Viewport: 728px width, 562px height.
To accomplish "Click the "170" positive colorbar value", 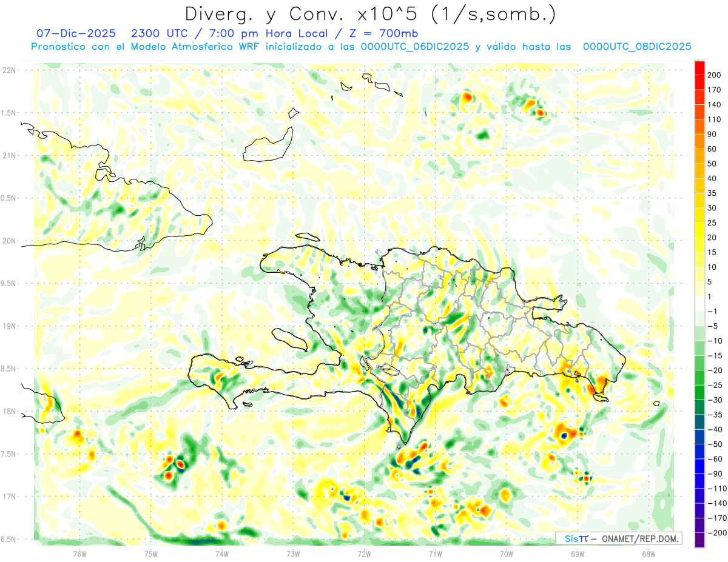I will [715, 90].
